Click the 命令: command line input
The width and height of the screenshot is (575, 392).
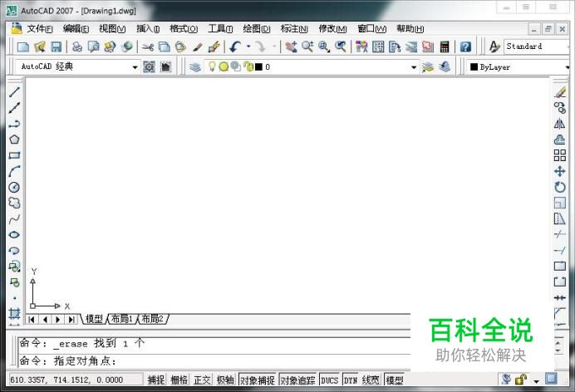click(215, 361)
